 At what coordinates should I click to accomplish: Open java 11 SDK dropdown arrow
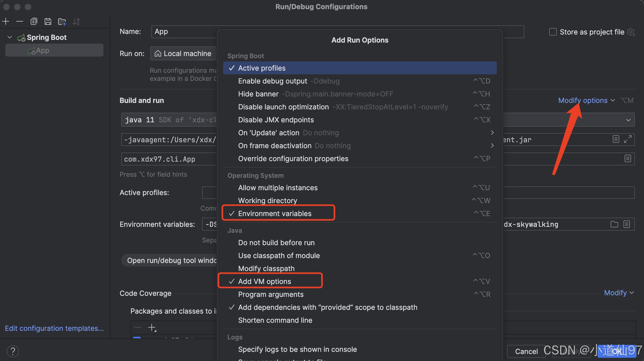(628, 120)
